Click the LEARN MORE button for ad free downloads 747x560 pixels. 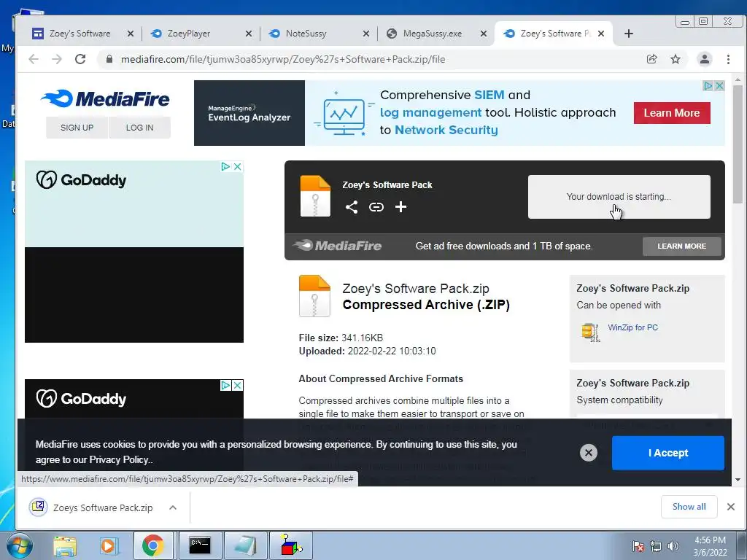tap(682, 246)
